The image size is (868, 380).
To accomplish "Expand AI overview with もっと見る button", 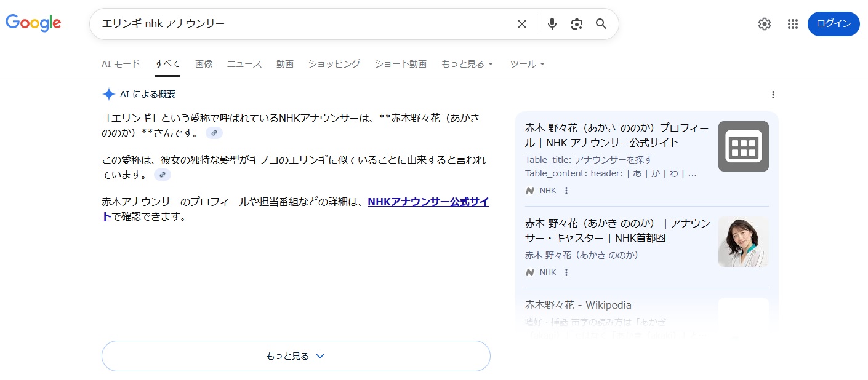I will pyautogui.click(x=295, y=356).
